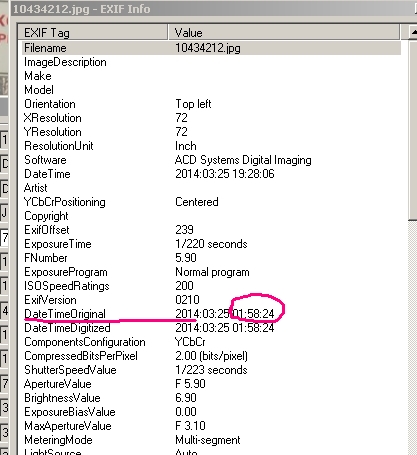This screenshot has width=417, height=455.
Task: Select the Software row entry
Action: pos(212,160)
